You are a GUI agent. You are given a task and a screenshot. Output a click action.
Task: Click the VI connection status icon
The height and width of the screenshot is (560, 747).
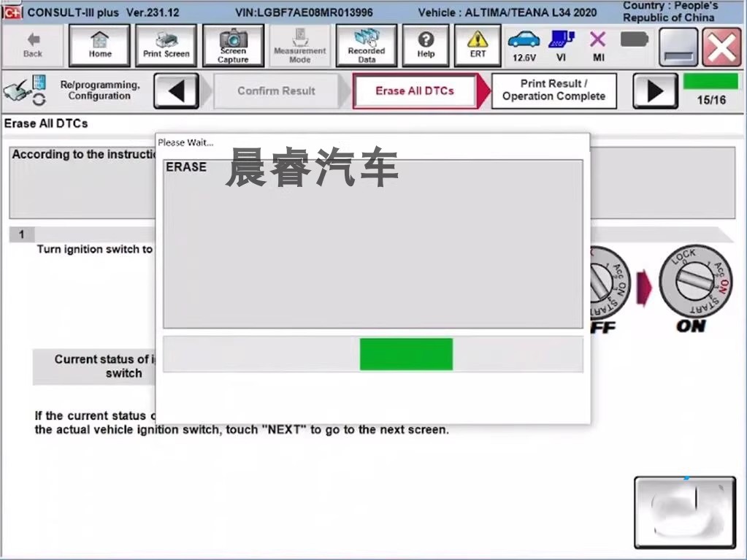(x=561, y=45)
